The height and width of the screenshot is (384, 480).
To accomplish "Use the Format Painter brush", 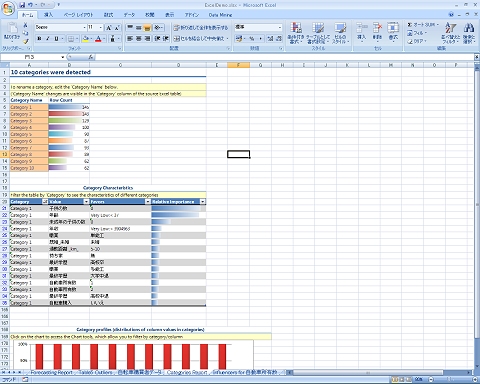I will [x=26, y=41].
